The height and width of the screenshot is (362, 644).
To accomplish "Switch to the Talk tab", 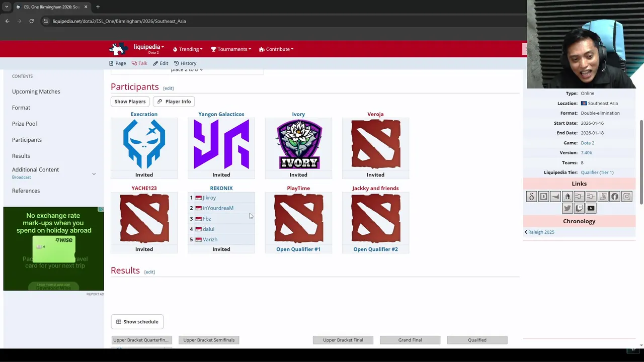I will [x=139, y=63].
